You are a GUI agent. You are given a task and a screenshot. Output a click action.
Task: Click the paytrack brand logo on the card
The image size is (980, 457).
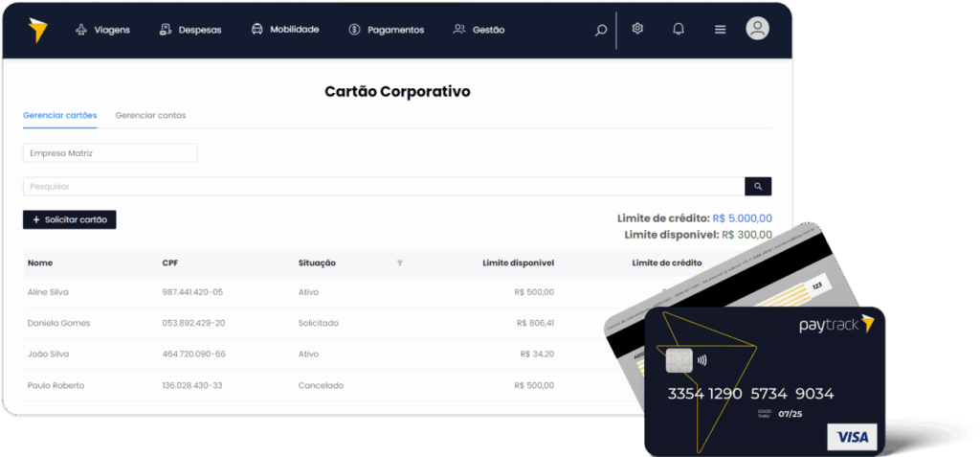point(836,325)
